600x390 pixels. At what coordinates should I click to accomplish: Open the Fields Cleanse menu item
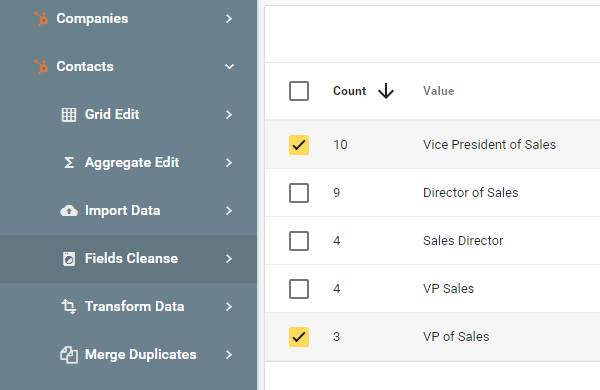coord(129,259)
